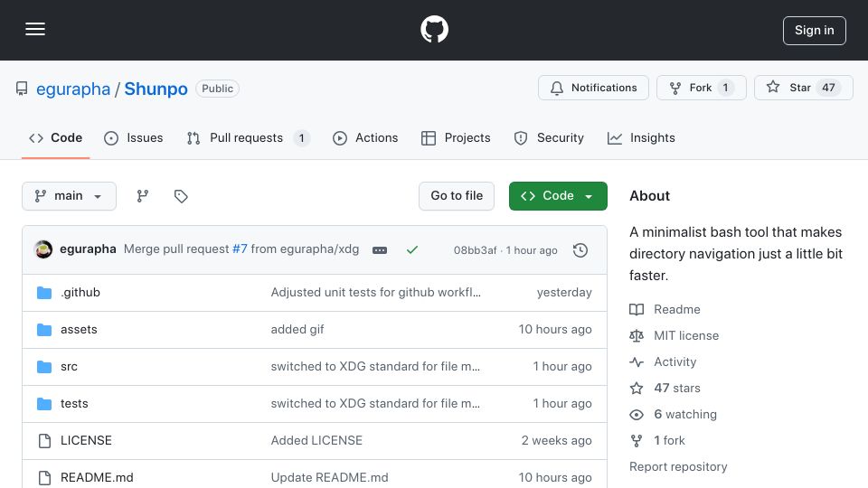The image size is (868, 488).
Task: Open commit 08bb3af
Action: pos(475,250)
